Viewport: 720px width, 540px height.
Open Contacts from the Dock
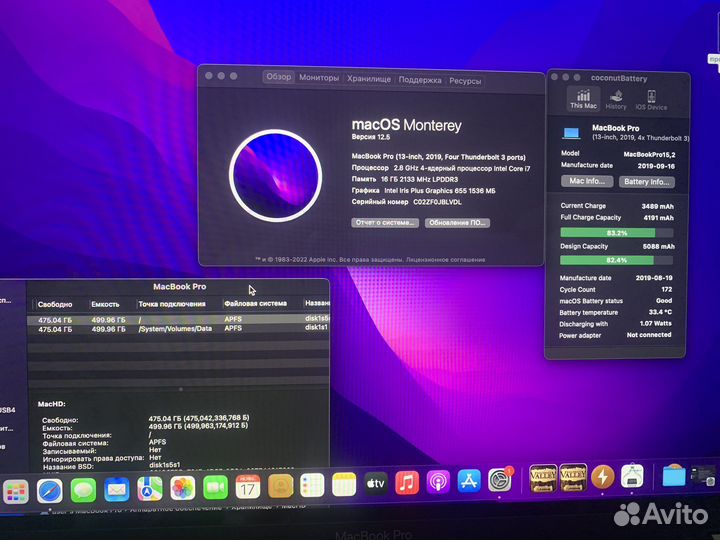point(281,486)
